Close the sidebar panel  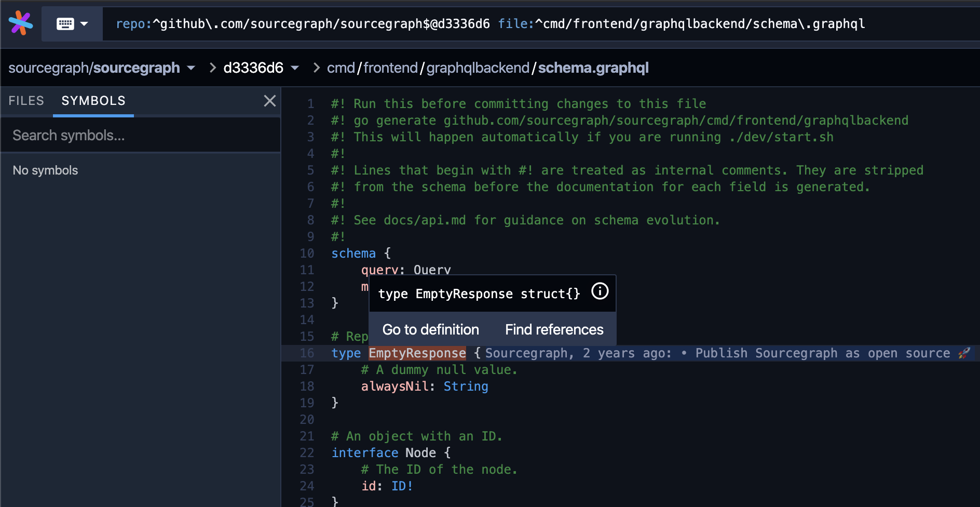point(270,101)
